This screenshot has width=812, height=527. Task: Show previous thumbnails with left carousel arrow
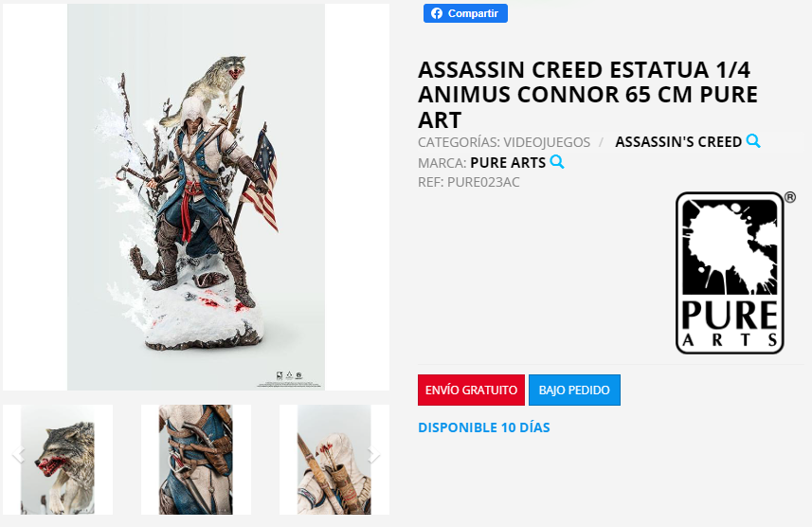click(x=18, y=454)
